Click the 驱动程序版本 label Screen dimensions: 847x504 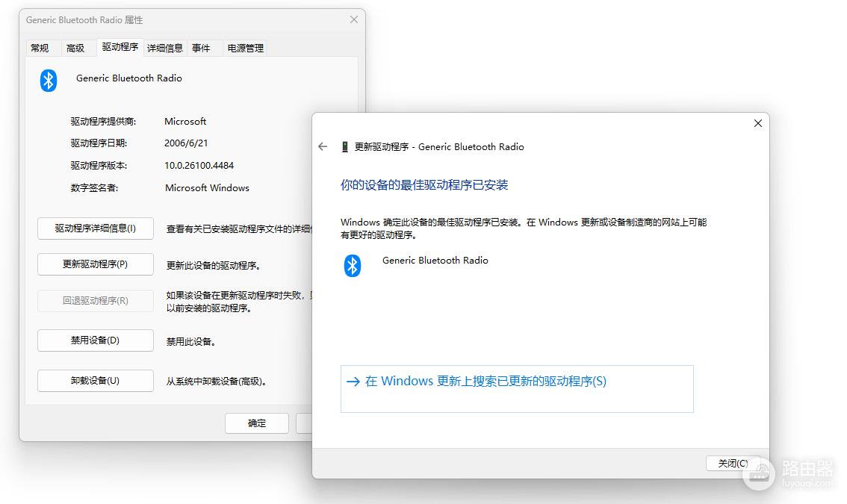(99, 165)
